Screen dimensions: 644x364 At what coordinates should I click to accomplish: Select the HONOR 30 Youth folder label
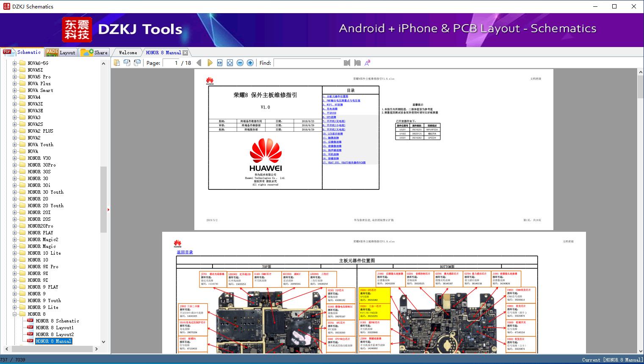pos(46,192)
